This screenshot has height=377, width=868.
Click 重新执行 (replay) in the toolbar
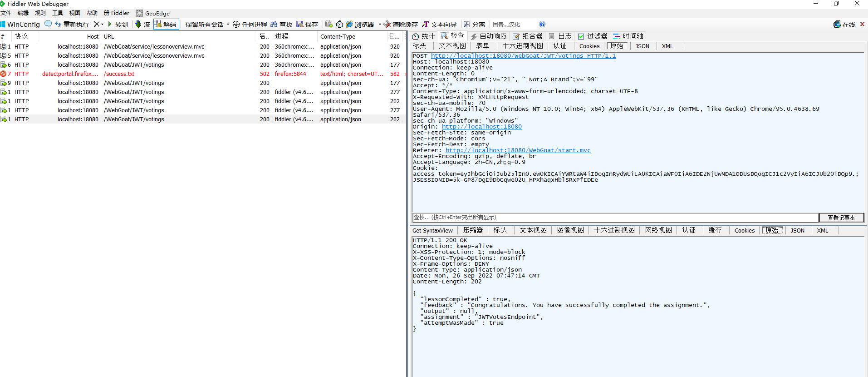[72, 24]
